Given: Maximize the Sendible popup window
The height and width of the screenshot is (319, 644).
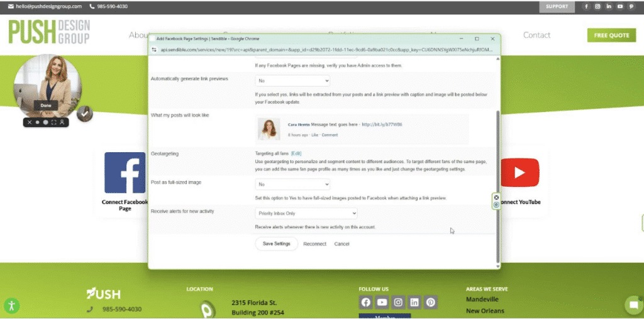Looking at the screenshot, I should pos(477,38).
